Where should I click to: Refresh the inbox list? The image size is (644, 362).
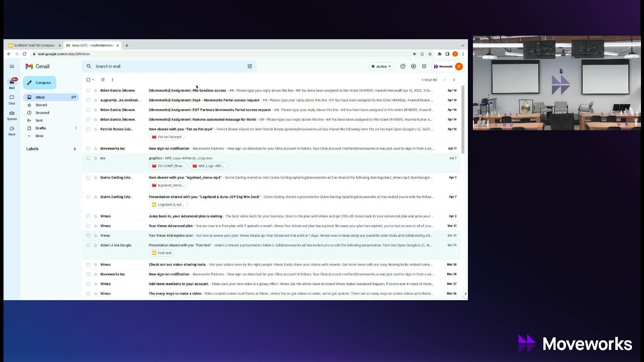coord(103,80)
